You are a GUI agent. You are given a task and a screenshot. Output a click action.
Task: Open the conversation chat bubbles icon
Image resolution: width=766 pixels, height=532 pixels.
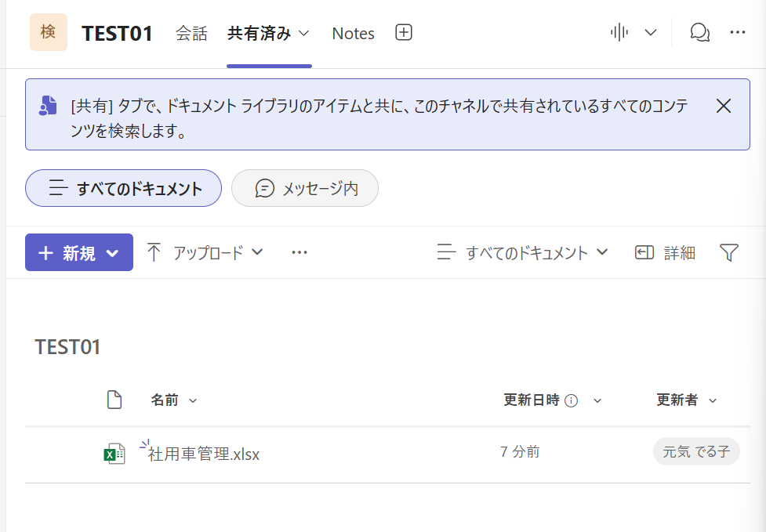click(699, 32)
